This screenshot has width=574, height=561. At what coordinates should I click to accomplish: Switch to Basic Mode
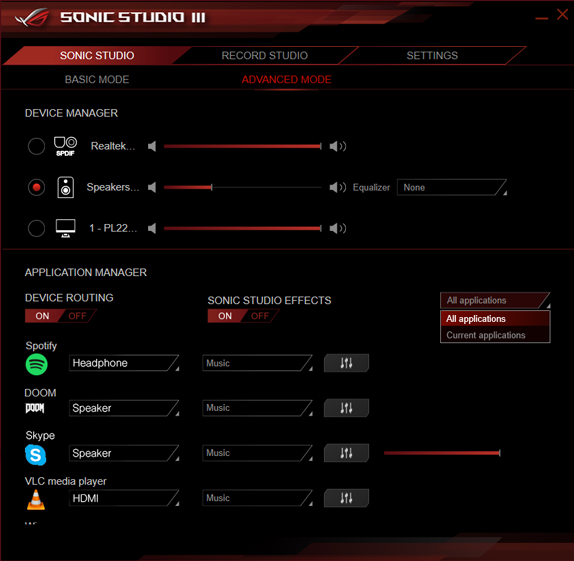pos(97,79)
